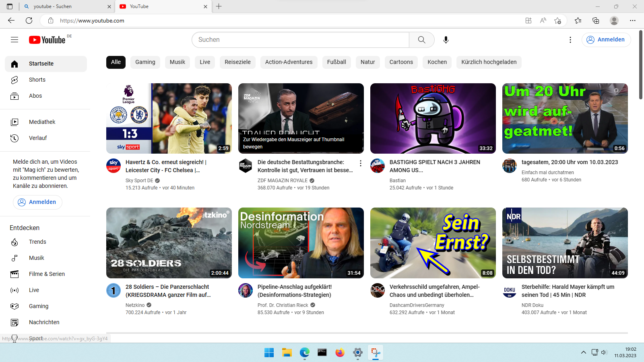Screen dimensions: 644x362
Task: Select the Kochen filter chip
Action: (x=437, y=62)
